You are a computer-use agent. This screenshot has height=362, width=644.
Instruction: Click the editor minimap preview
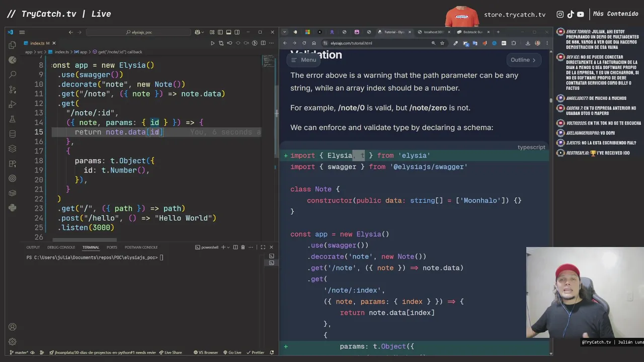tap(268, 62)
